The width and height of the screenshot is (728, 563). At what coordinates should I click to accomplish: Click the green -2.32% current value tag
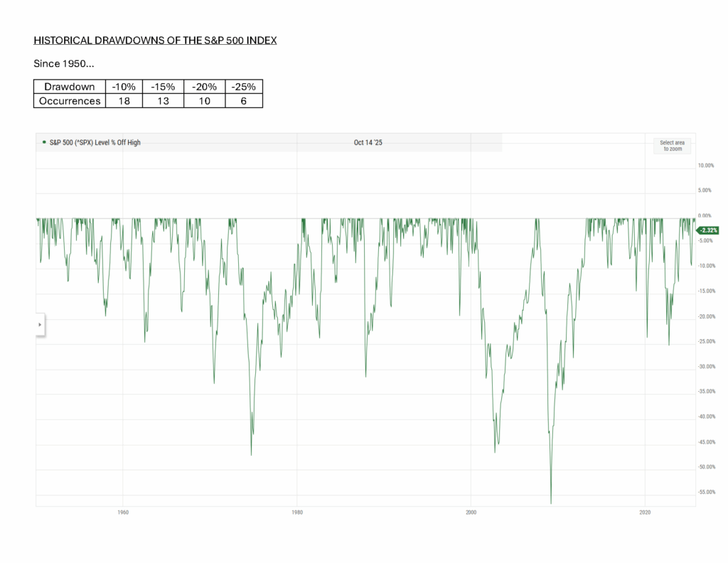click(708, 230)
